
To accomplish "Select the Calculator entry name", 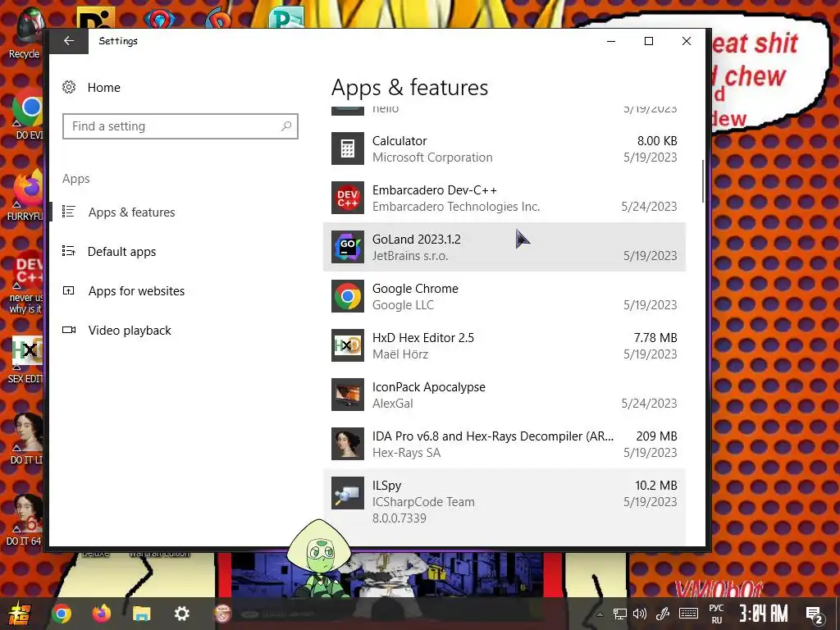I will 399,141.
